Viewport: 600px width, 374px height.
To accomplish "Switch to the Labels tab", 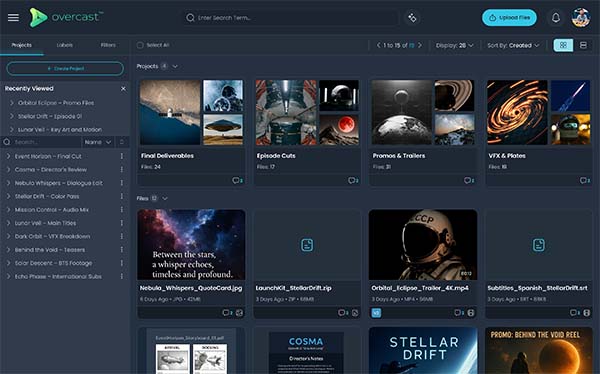I will [65, 45].
